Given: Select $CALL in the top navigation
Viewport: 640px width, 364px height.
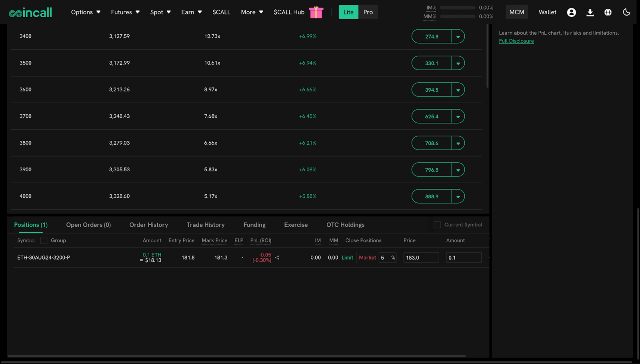Looking at the screenshot, I should point(221,12).
